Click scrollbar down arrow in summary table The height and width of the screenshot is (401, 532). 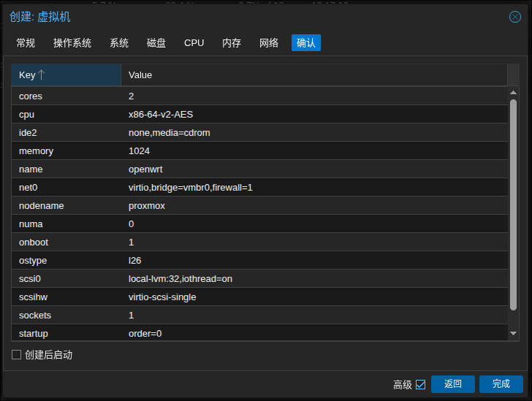[513, 333]
